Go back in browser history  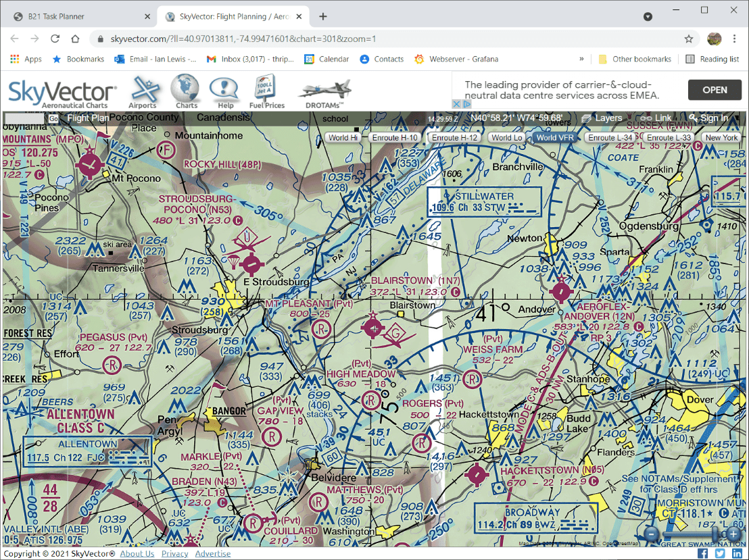tap(15, 39)
